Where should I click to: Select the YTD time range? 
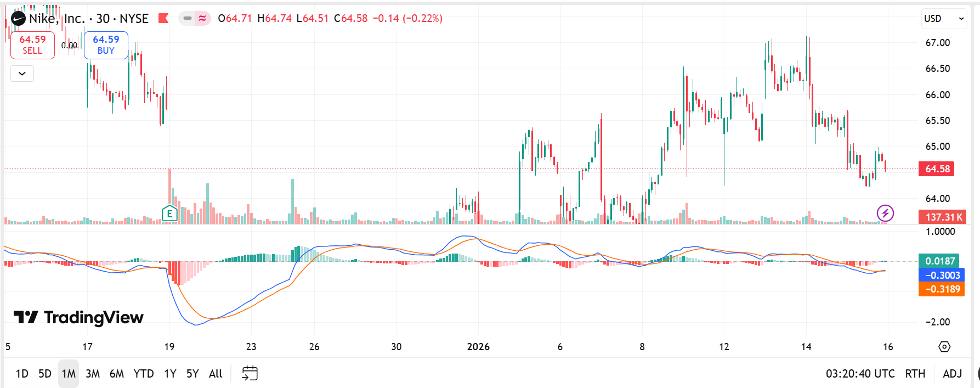[144, 374]
